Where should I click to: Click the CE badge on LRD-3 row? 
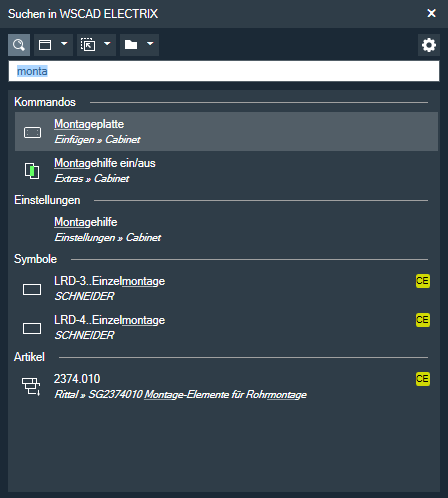coord(423,281)
